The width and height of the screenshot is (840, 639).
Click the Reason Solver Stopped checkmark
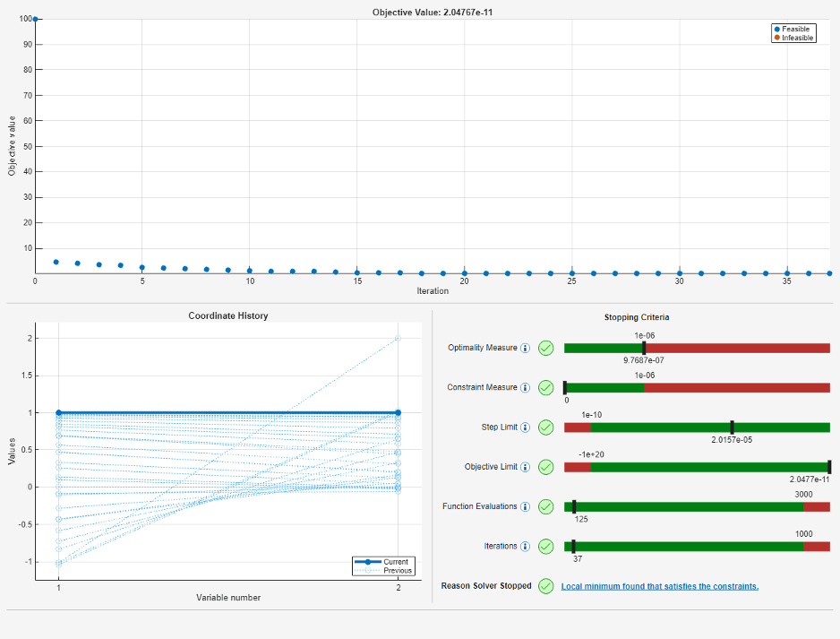click(x=546, y=586)
